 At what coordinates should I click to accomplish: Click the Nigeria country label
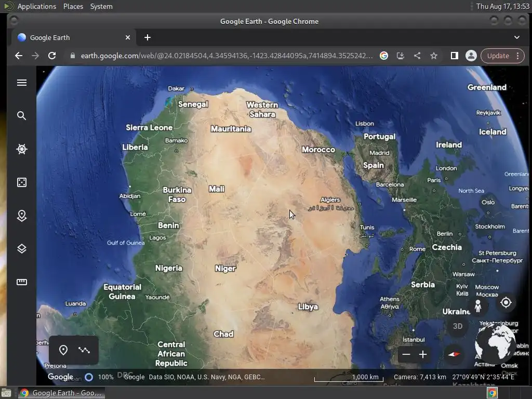click(169, 268)
